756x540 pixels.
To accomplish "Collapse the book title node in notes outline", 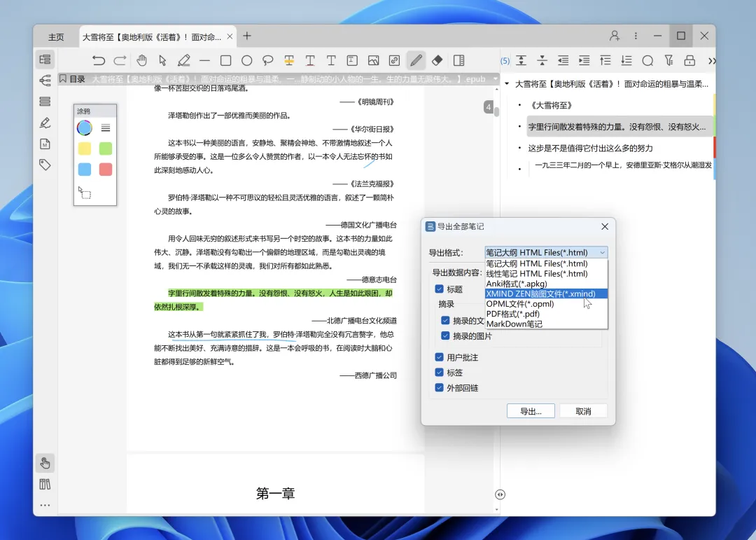I will pyautogui.click(x=507, y=84).
